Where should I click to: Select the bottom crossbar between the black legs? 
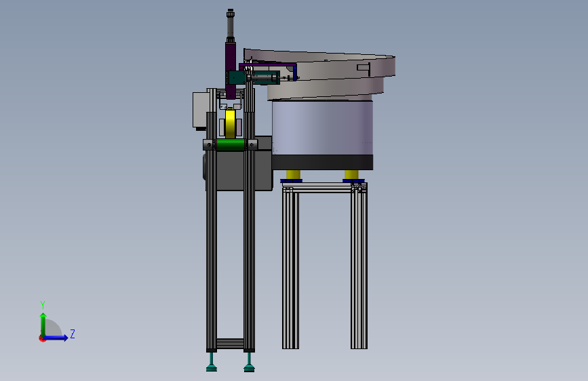pos(231,344)
